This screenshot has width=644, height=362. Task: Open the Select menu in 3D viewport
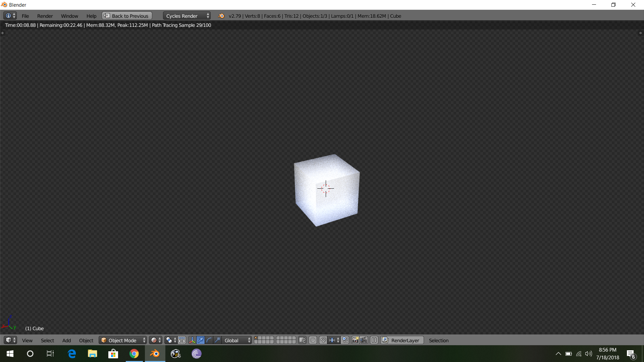(x=47, y=340)
